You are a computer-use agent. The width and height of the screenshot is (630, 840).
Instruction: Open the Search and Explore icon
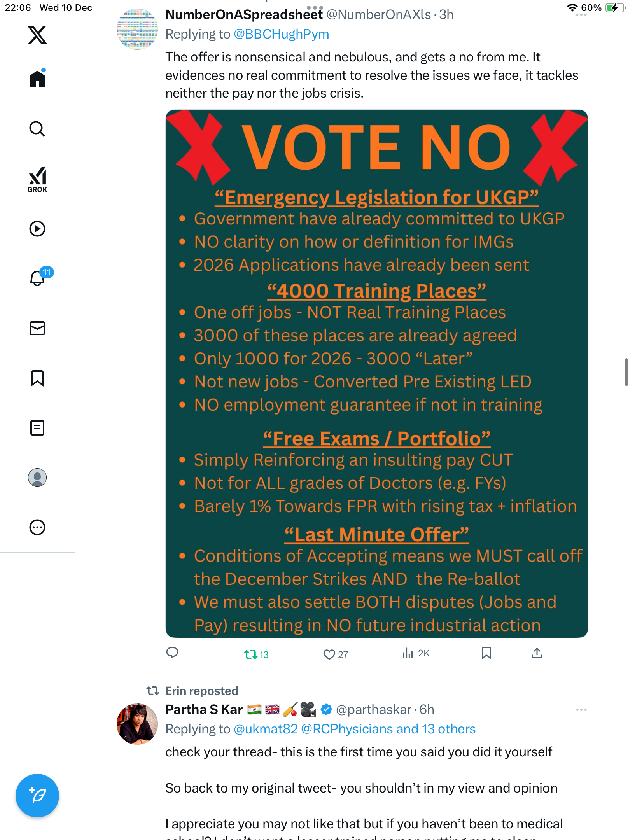tap(37, 129)
